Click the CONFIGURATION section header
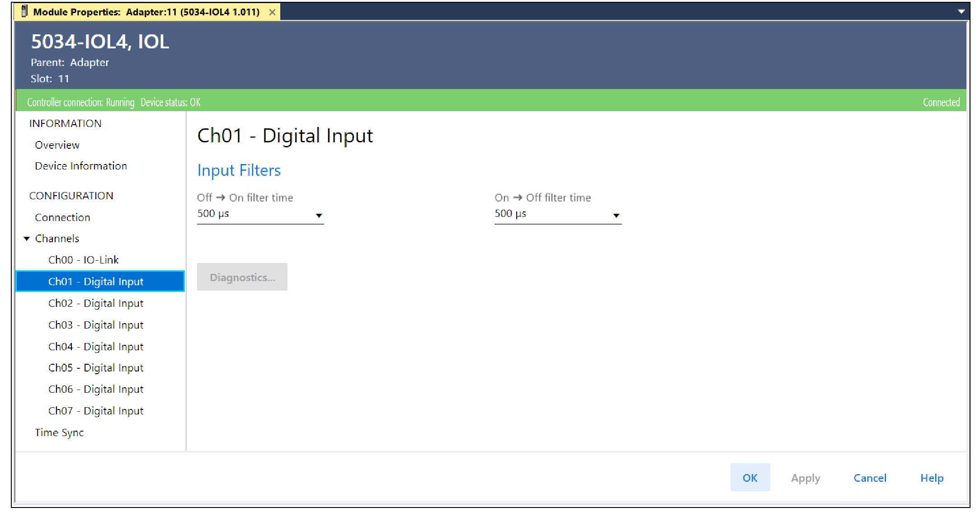This screenshot has height=517, width=980. point(71,196)
